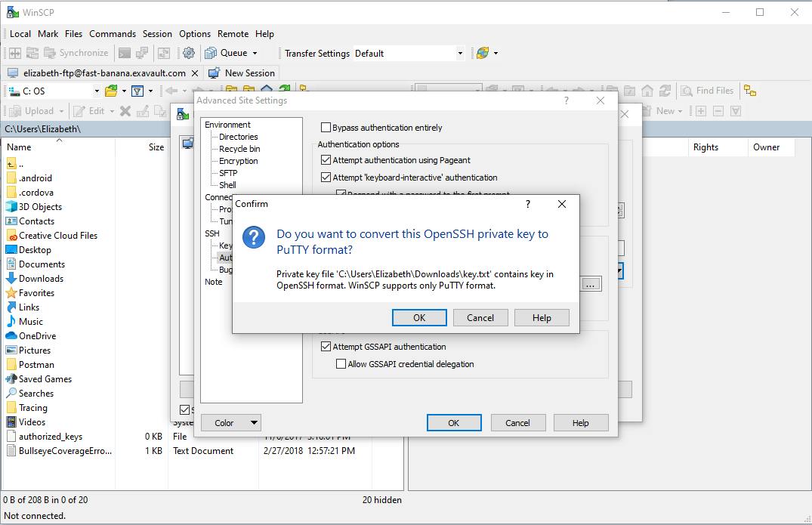Toggle Attempt authentication using Pageant
Screen dimensions: 812x525
pyautogui.click(x=326, y=160)
